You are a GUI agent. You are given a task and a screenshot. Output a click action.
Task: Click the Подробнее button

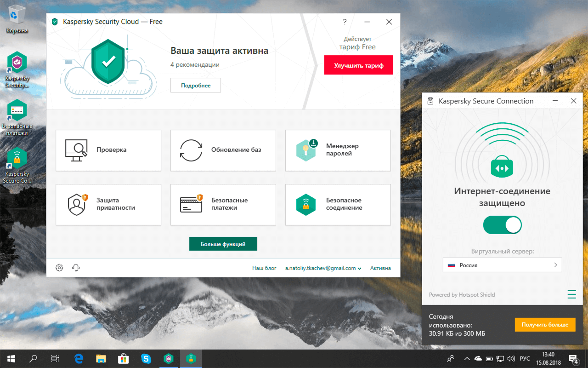(x=196, y=85)
